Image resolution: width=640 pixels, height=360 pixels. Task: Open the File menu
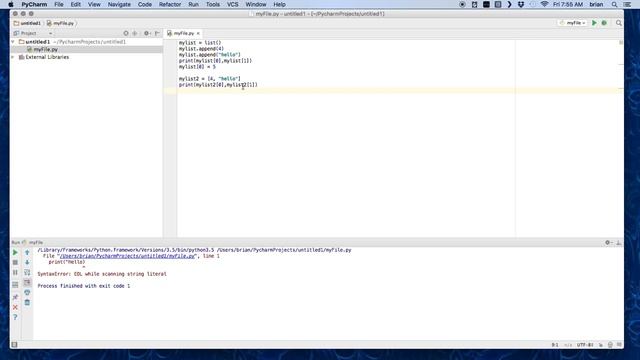59,4
